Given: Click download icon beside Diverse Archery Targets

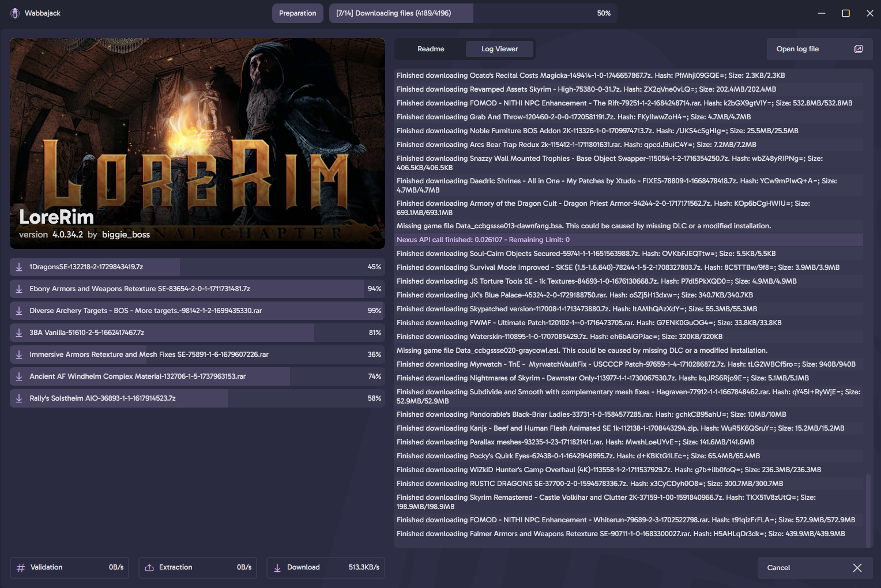Looking at the screenshot, I should click(x=19, y=311).
